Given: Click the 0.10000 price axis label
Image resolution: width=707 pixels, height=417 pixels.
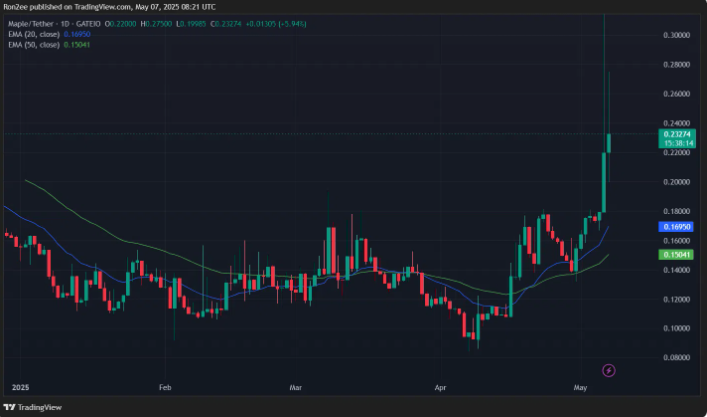Looking at the screenshot, I should pos(676,328).
